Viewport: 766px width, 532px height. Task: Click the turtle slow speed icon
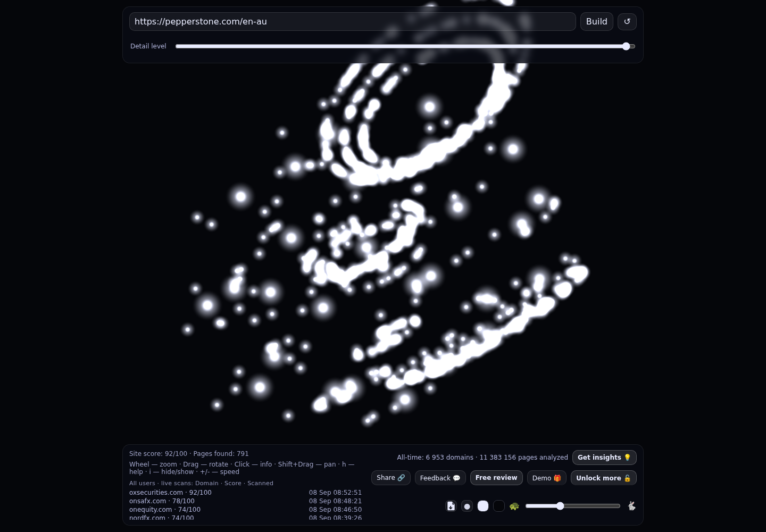click(514, 506)
